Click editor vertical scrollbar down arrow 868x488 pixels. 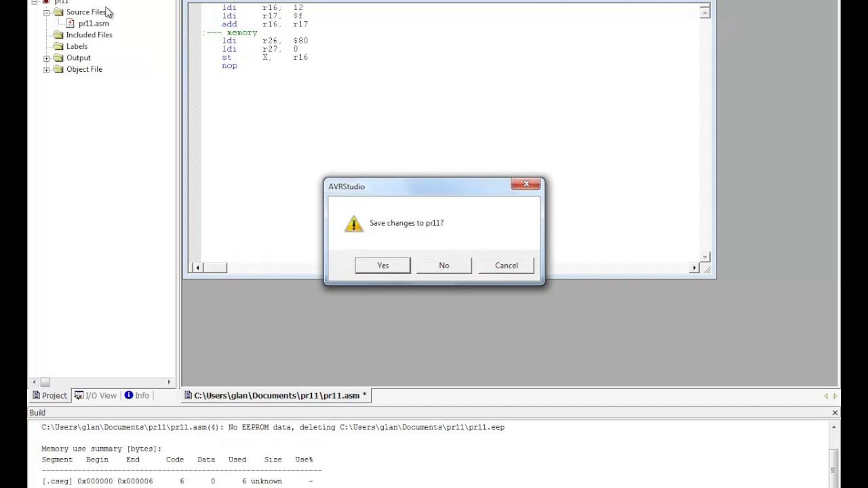point(705,256)
